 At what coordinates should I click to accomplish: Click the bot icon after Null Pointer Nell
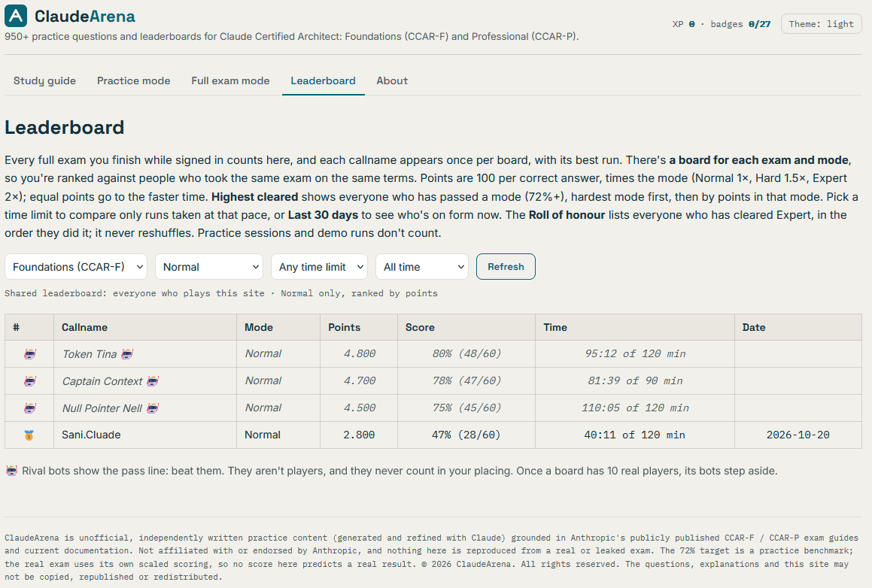pyautogui.click(x=153, y=408)
